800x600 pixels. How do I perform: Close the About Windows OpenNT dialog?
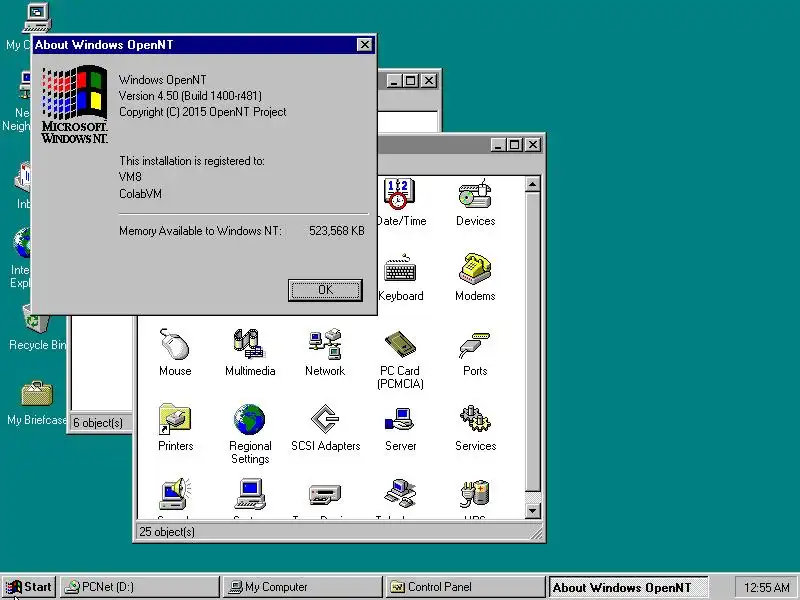pyautogui.click(x=364, y=45)
